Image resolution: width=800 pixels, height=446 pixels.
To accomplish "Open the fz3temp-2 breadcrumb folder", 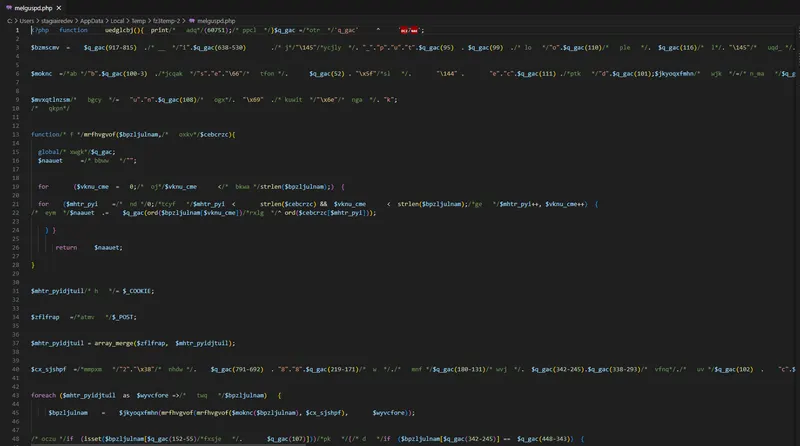I will tap(167, 21).
